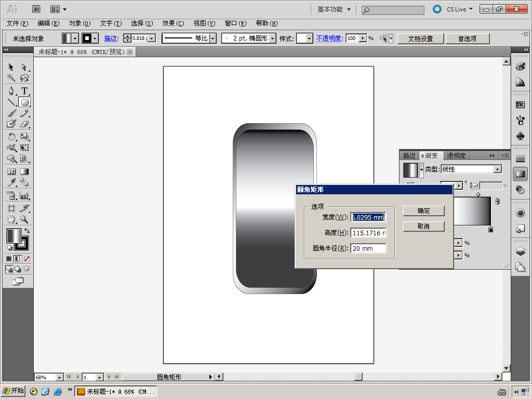Switch to Draw Behind mode
This screenshot has width=532, height=399.
click(18, 269)
